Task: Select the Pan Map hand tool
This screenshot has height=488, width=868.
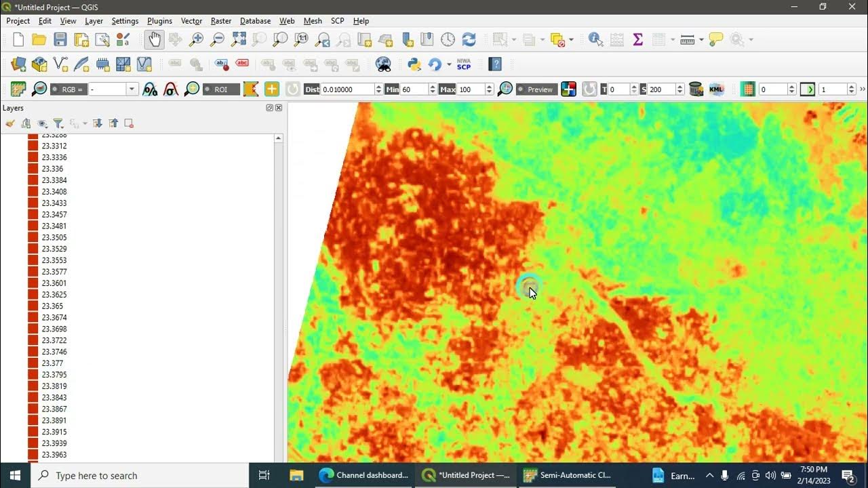Action: 154,39
